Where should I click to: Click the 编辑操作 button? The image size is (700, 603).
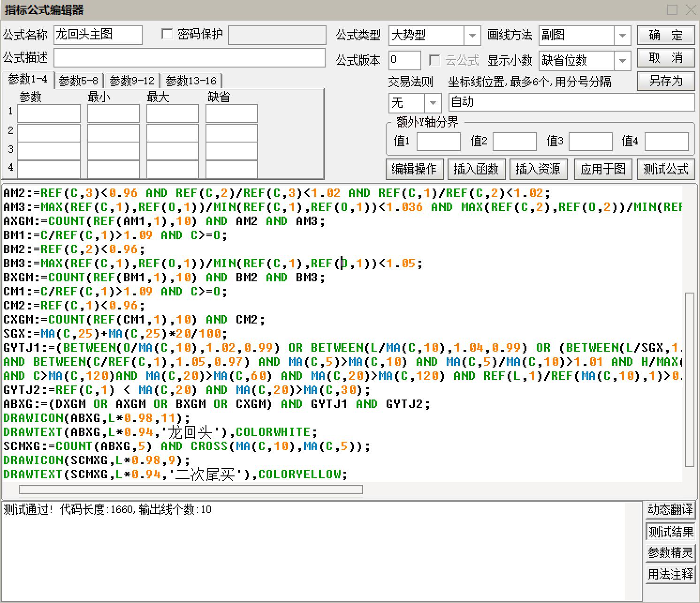(x=414, y=169)
